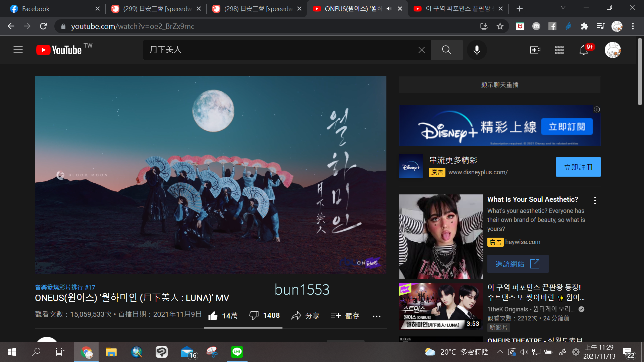The width and height of the screenshot is (644, 362).
Task: Open the Windows notification center
Action: tap(629, 353)
